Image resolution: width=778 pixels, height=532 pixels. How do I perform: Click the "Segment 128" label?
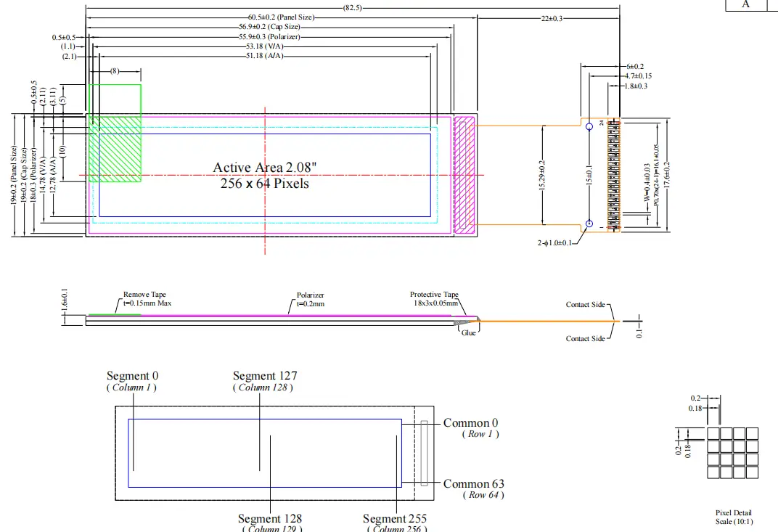[x=270, y=519]
